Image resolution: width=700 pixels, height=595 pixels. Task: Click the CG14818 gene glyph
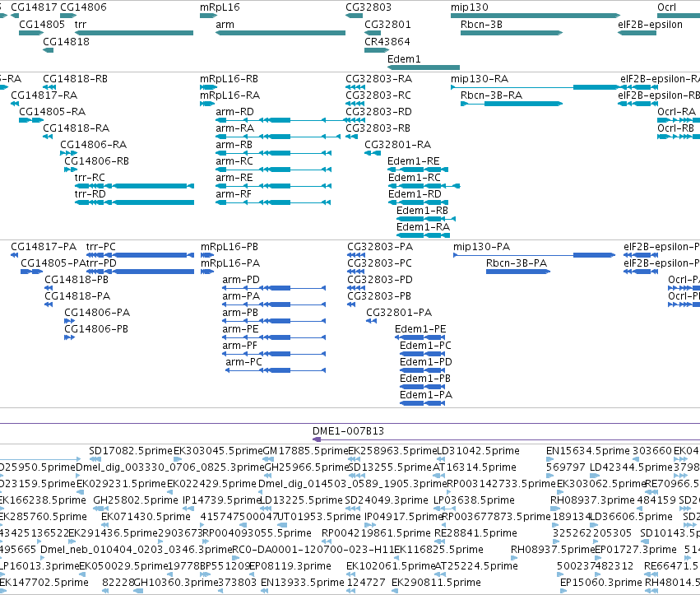coord(49,50)
